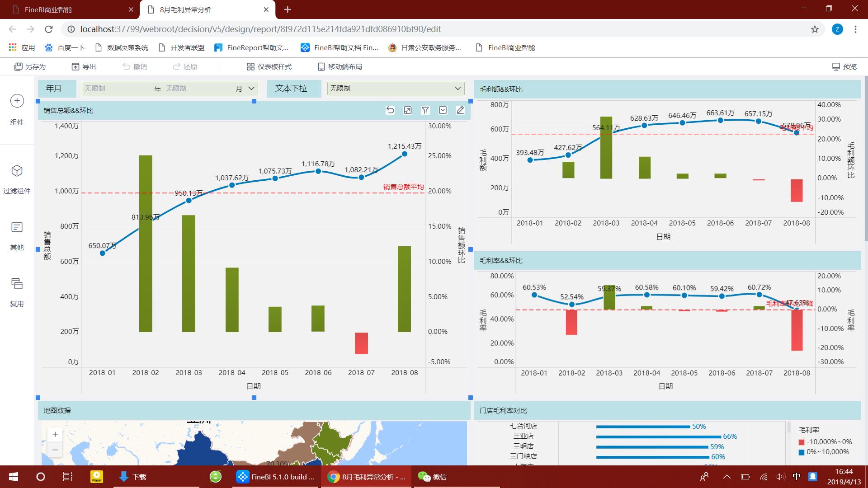Open the 过滤组件 cube icon in sidebar
This screenshot has height=488, width=868.
[x=17, y=171]
